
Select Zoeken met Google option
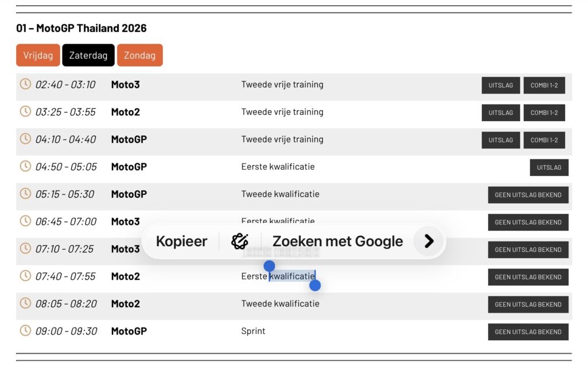coord(337,242)
